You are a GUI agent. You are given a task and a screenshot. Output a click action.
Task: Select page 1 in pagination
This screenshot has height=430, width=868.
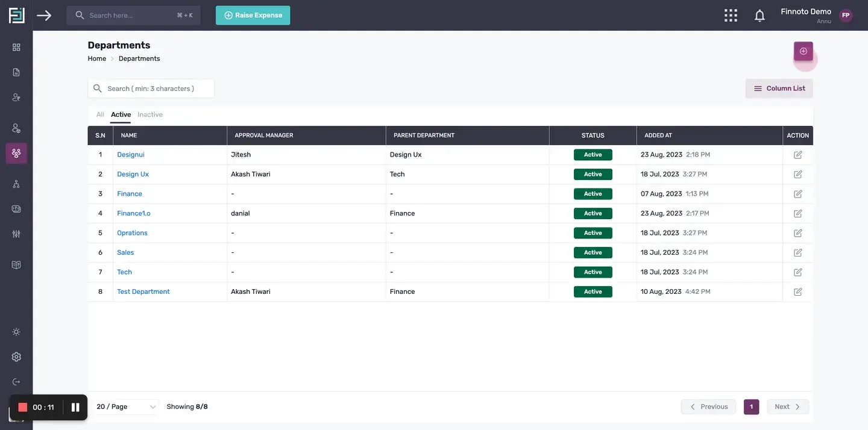coord(751,407)
